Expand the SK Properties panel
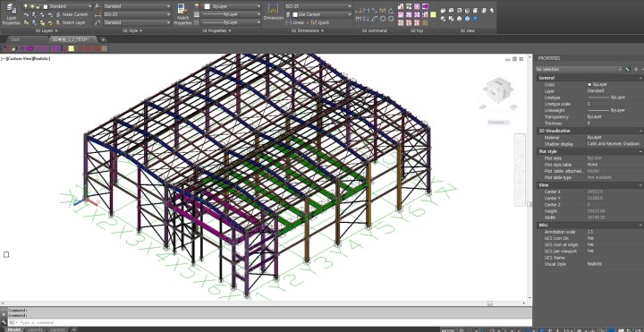Screen dimensions: 644x332 216,30
